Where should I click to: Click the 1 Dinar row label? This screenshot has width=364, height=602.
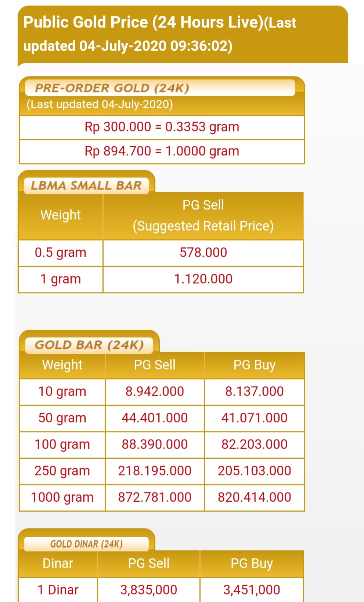click(x=58, y=590)
